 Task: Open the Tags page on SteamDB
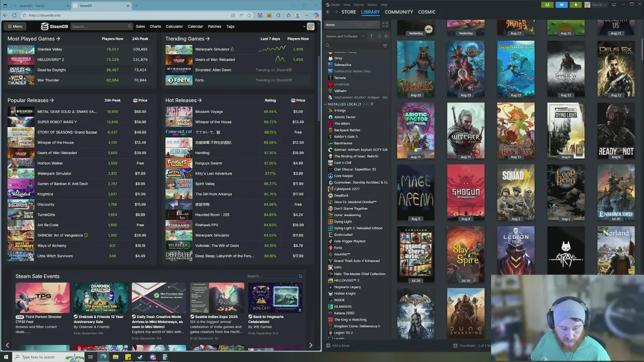230,27
